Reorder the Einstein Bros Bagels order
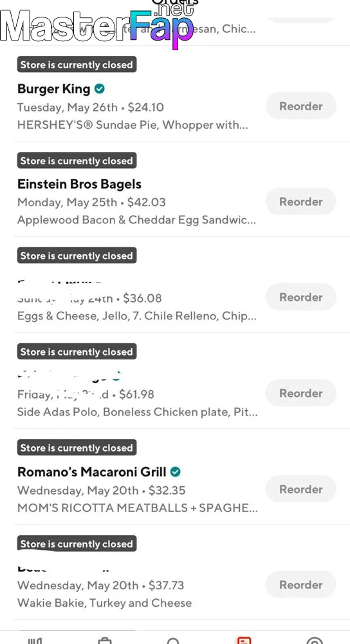This screenshot has width=350, height=644. (x=300, y=202)
